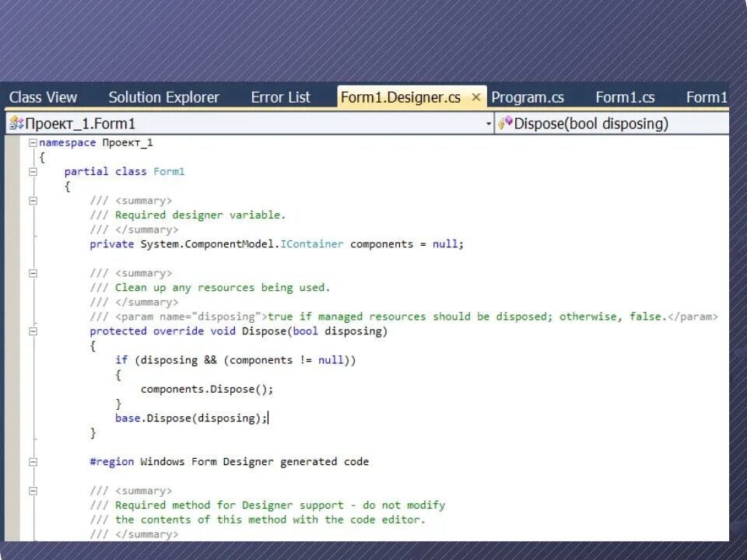
Task: Collapse the Clean up resources summary comment
Action: [33, 273]
